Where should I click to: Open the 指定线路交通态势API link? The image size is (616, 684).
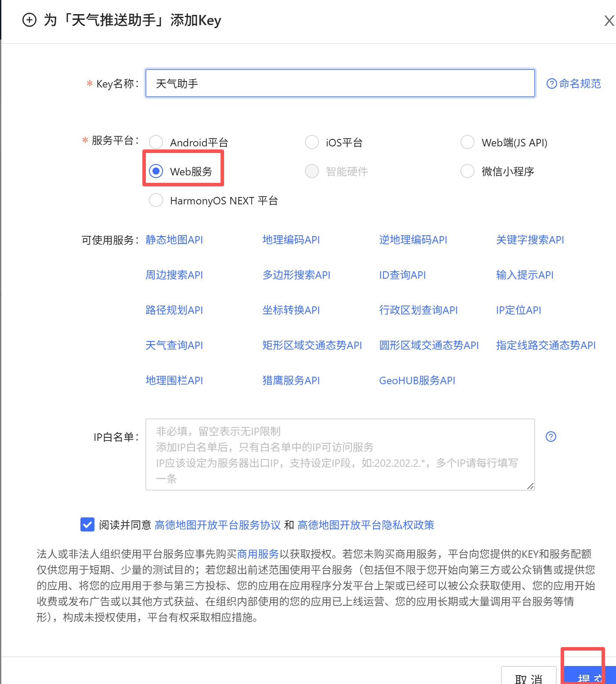click(x=546, y=345)
